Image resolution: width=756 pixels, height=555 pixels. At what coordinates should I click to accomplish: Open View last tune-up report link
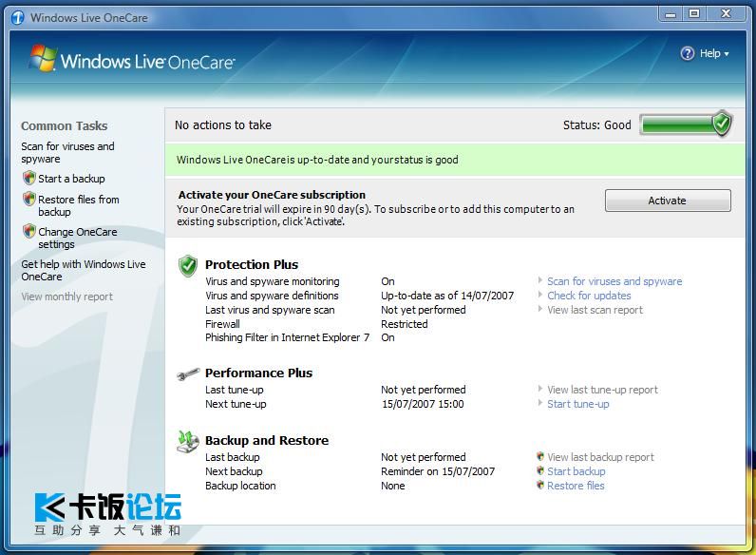point(602,390)
